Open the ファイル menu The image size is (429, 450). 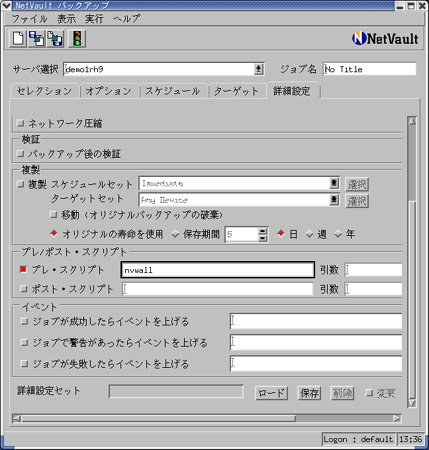[29, 19]
